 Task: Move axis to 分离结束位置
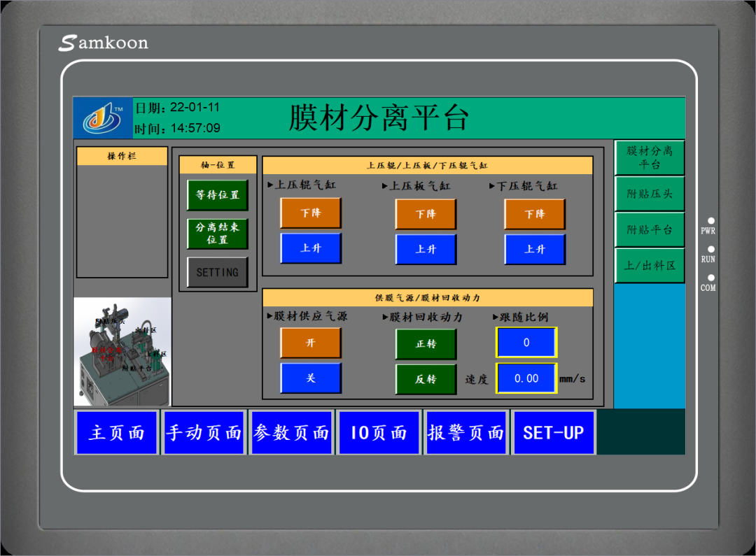click(218, 234)
